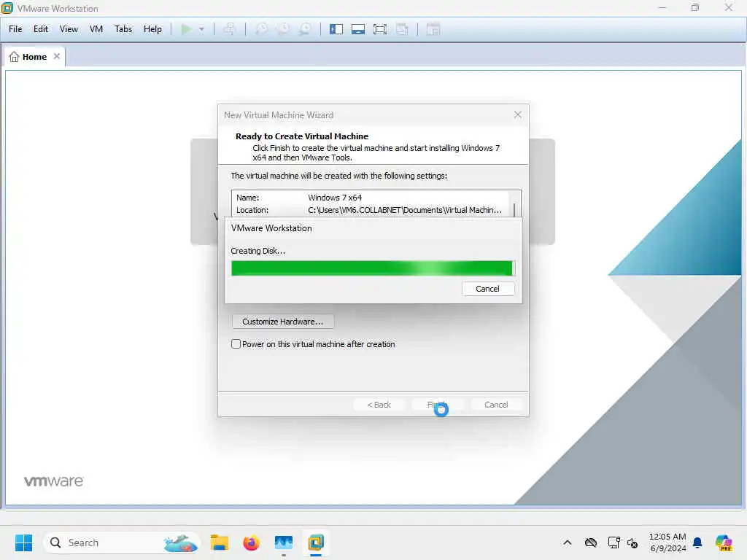Close the New Virtual Machine Wizard dialog
The height and width of the screenshot is (560, 747).
point(518,114)
